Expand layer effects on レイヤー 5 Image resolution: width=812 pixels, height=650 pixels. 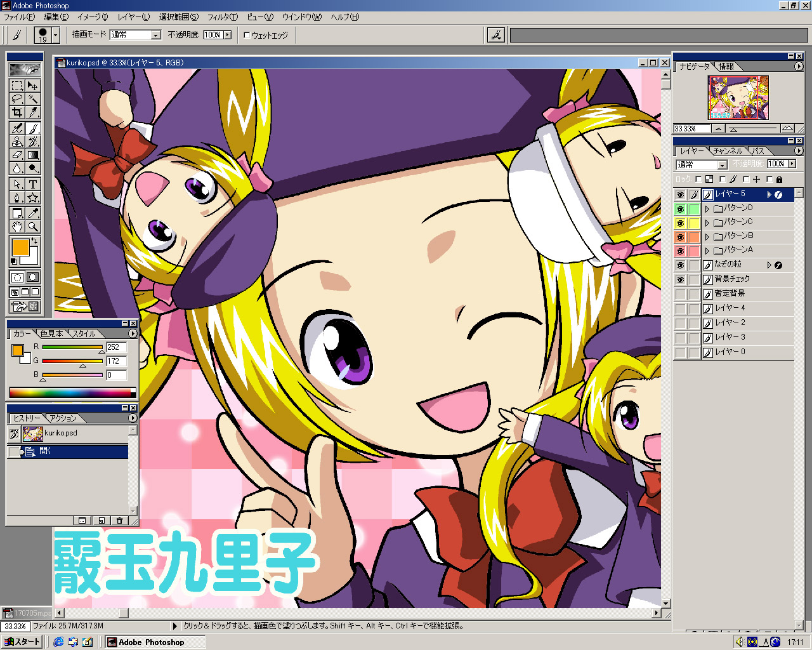point(769,195)
